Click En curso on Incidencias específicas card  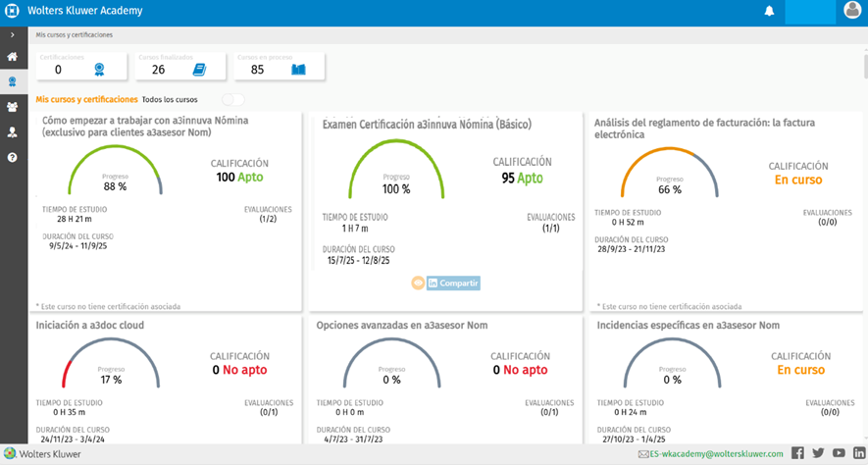[801, 370]
